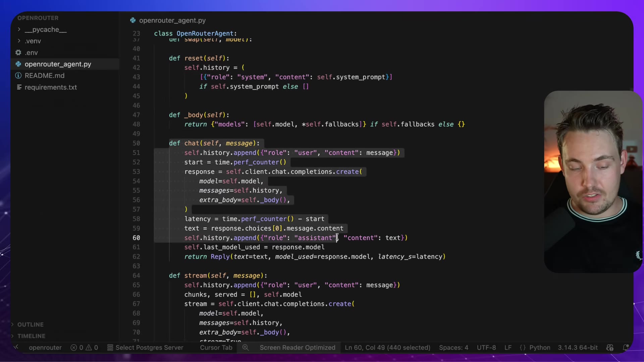Open notifications bell icon
Screen dimensions: 644x362
(625, 348)
